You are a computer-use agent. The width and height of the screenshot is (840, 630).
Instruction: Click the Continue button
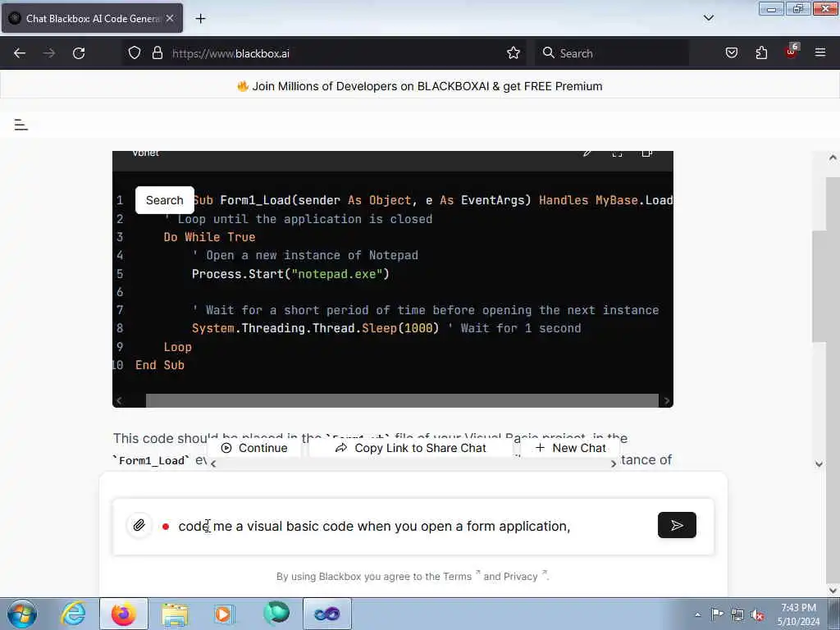pyautogui.click(x=254, y=448)
